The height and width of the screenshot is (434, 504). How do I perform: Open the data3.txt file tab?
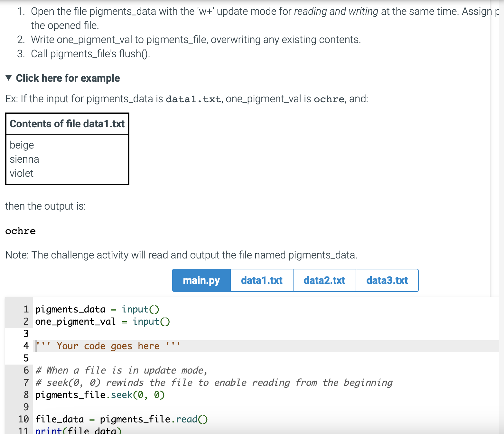(x=387, y=280)
